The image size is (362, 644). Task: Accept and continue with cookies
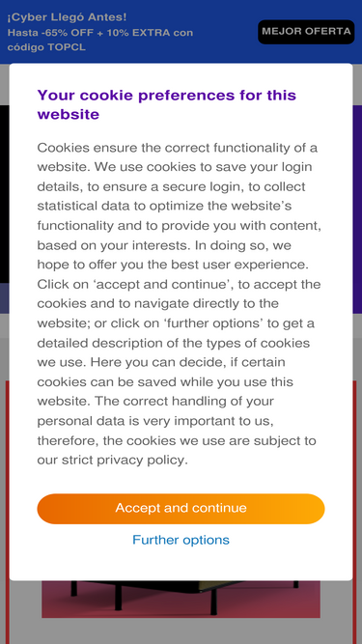coord(181,509)
